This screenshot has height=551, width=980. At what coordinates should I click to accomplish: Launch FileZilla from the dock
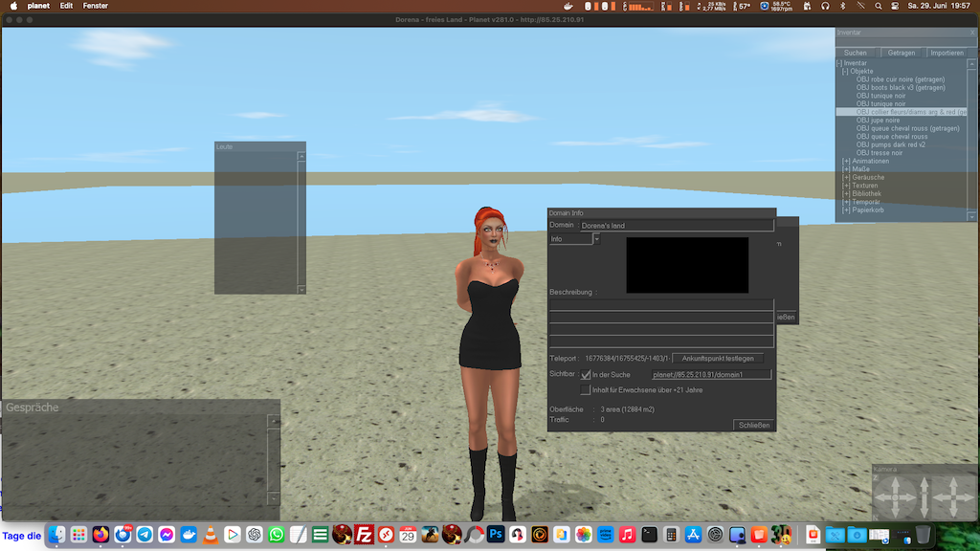pos(364,535)
